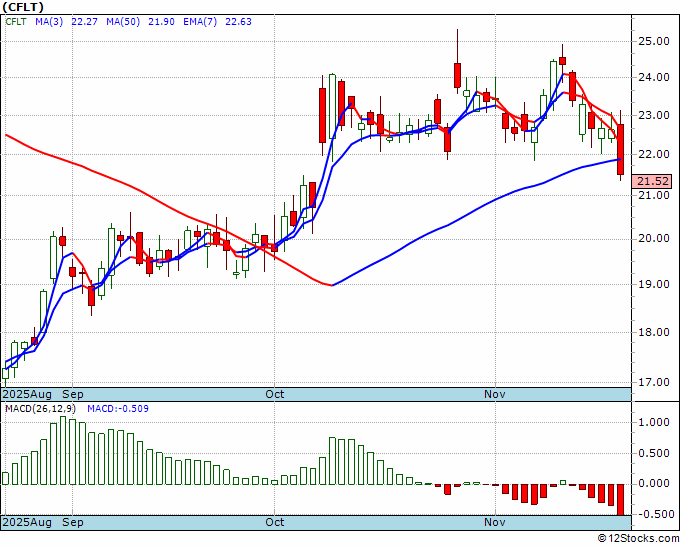Image resolution: width=680 pixels, height=546 pixels.
Task: Click the current price tag 21.52
Action: point(652,181)
